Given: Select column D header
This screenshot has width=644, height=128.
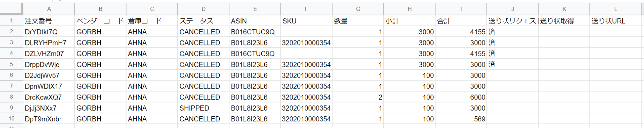Looking at the screenshot, I should click(x=203, y=9).
